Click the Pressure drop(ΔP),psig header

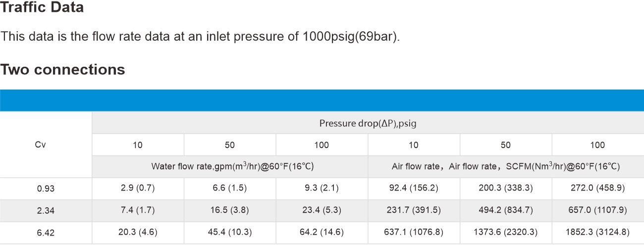[368, 123]
